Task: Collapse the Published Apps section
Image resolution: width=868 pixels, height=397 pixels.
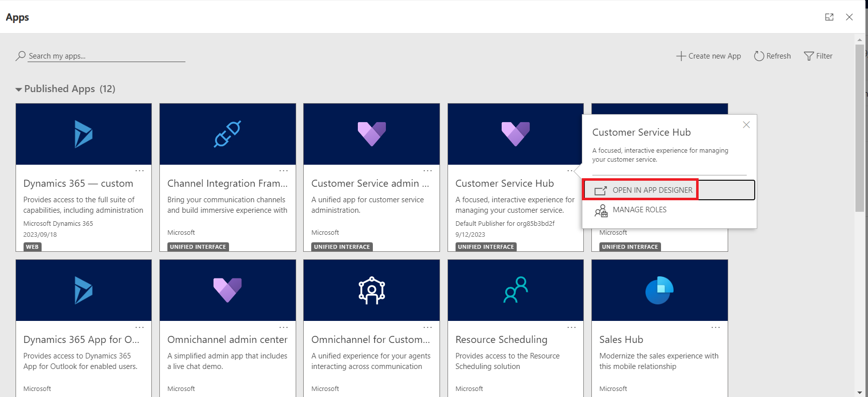Action: 19,89
